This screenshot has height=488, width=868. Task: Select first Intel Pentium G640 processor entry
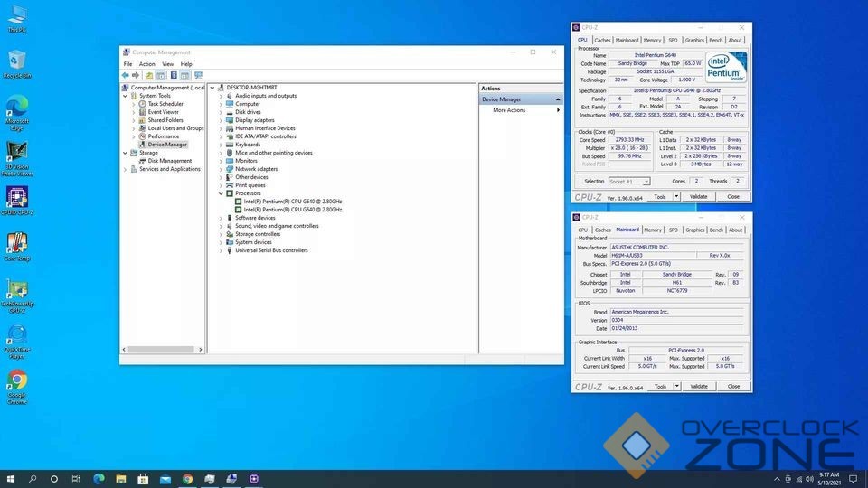tap(292, 202)
